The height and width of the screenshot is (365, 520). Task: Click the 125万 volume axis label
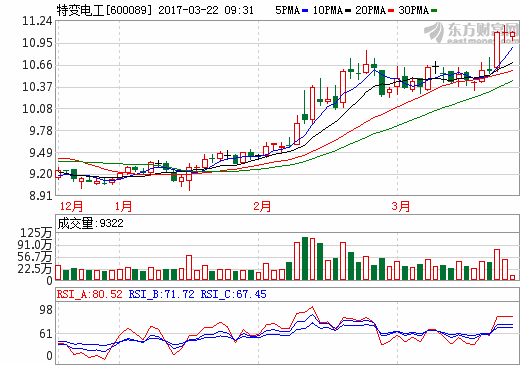tap(36, 233)
